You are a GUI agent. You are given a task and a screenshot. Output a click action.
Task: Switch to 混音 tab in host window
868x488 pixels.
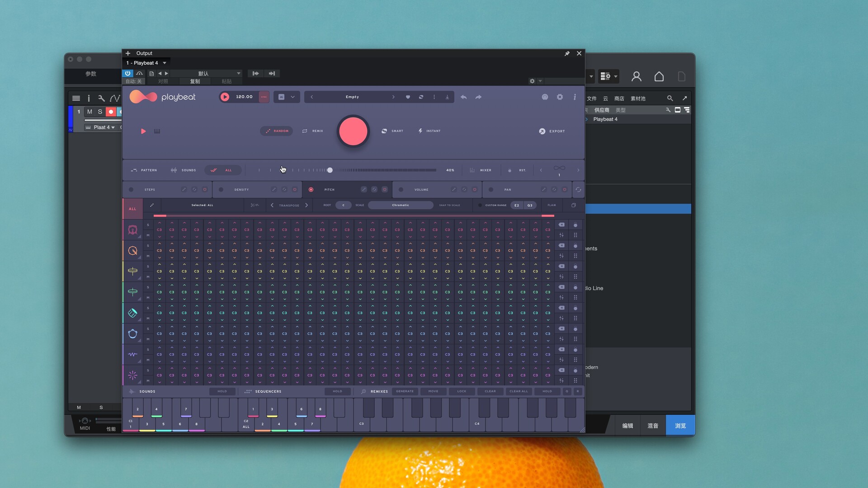(x=653, y=426)
